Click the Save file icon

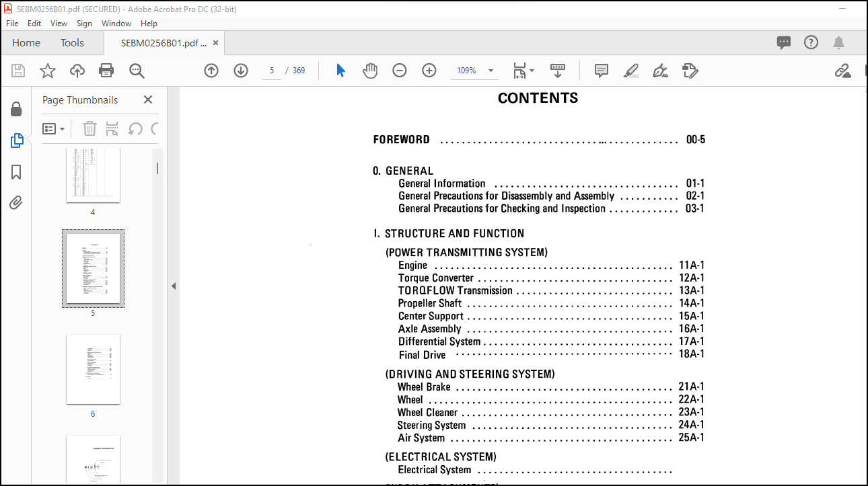tap(18, 71)
